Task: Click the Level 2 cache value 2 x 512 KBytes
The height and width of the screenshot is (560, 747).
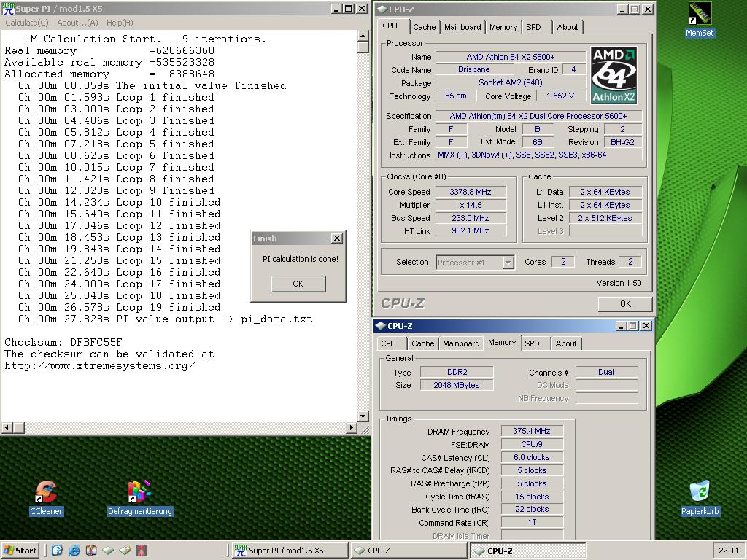Action: [x=605, y=218]
